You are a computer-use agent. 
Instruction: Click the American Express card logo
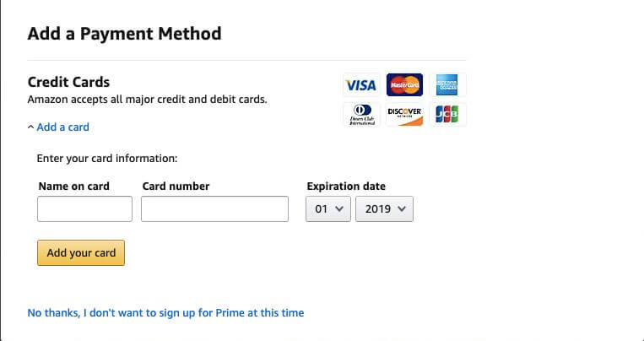[447, 84]
